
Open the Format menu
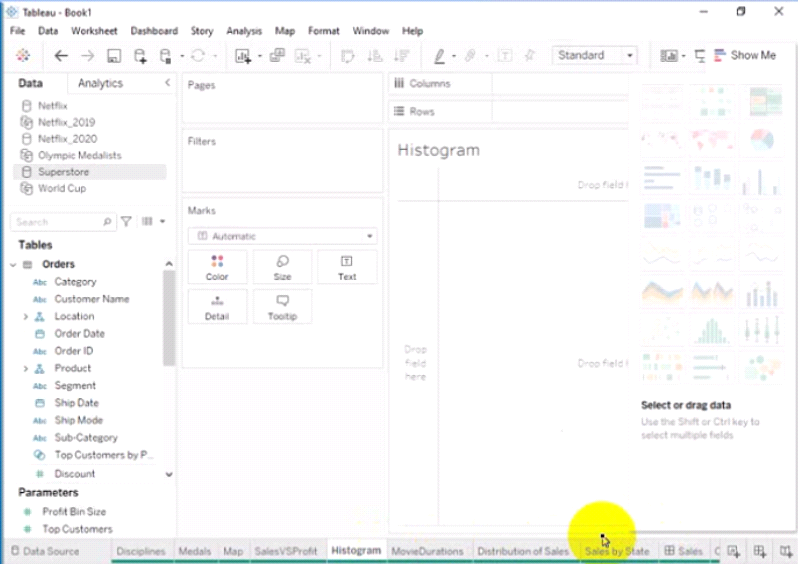(324, 31)
